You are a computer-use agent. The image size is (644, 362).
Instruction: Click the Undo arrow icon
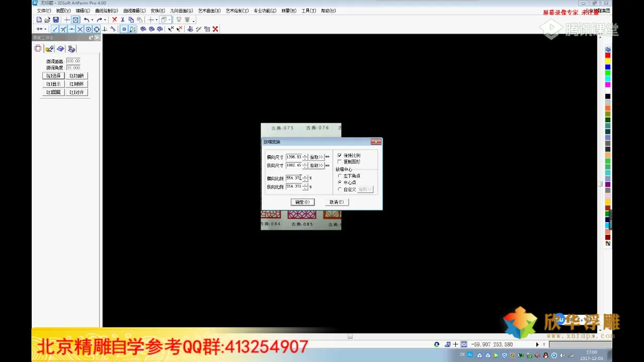pos(86,20)
